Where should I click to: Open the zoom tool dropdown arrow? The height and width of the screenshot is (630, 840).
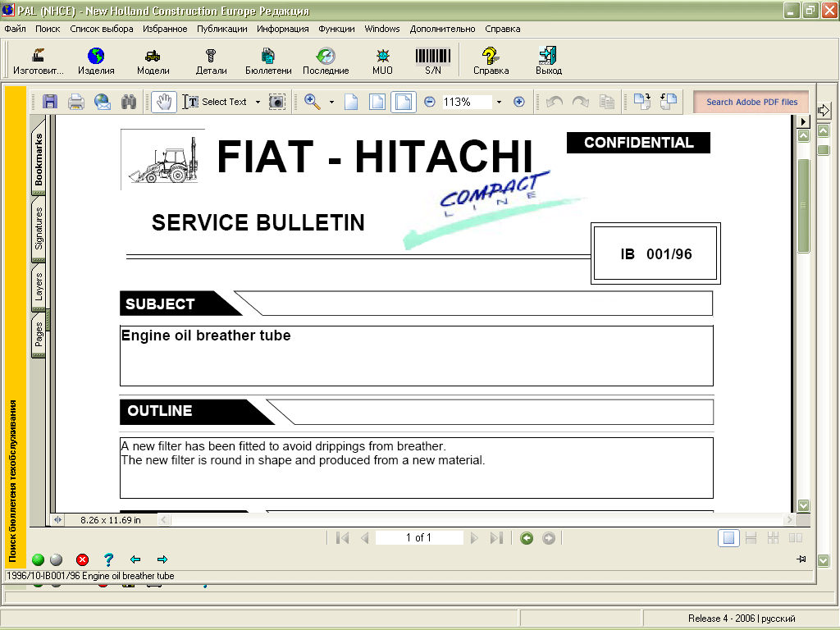(x=331, y=102)
